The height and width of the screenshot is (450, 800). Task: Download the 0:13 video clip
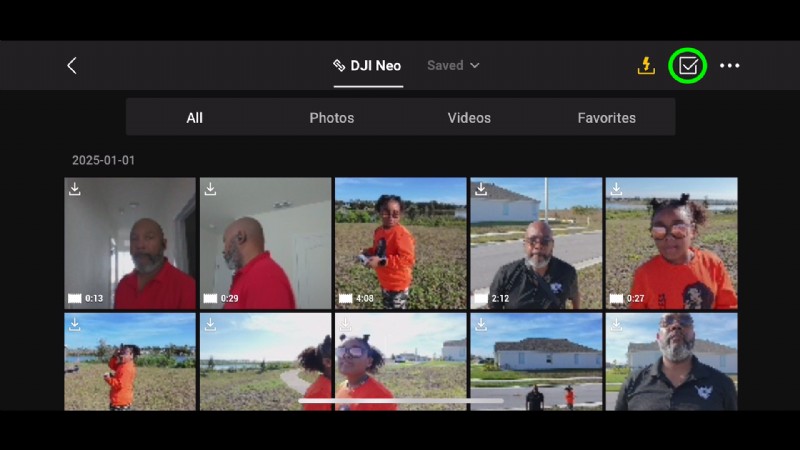(x=75, y=189)
